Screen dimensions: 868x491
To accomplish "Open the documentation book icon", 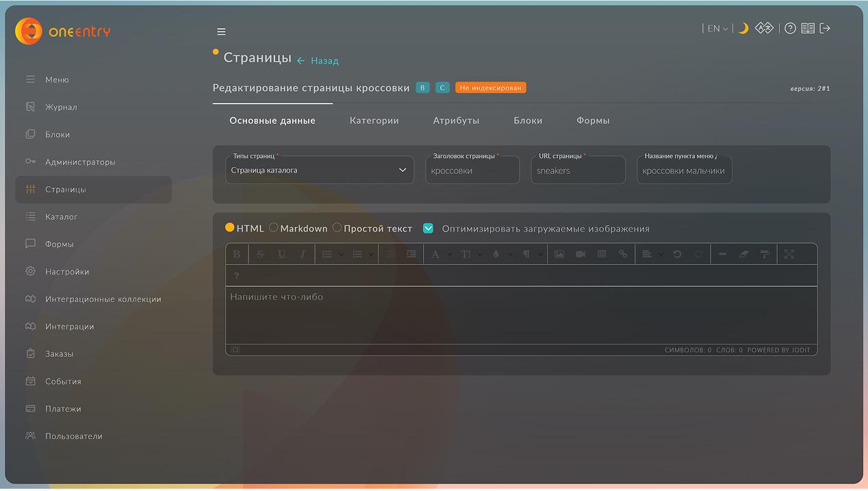I will coord(808,28).
